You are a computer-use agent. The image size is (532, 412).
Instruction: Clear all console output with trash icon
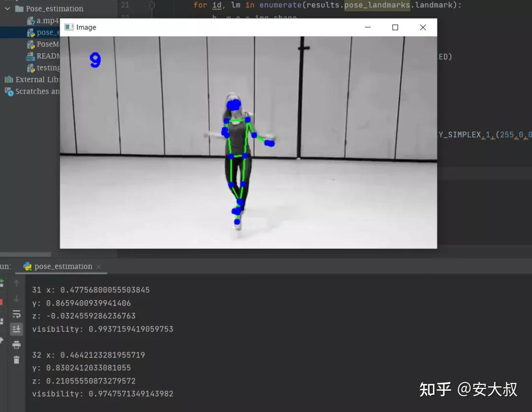(x=16, y=360)
